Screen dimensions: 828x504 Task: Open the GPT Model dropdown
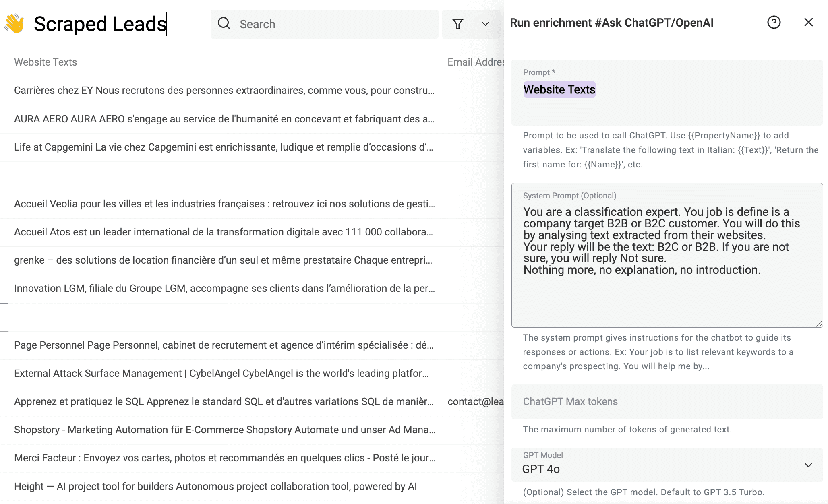[x=667, y=465]
